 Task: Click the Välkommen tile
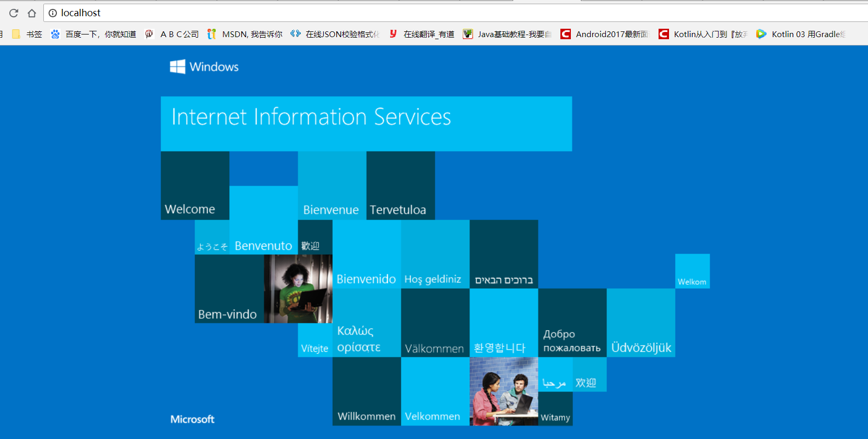coord(435,323)
